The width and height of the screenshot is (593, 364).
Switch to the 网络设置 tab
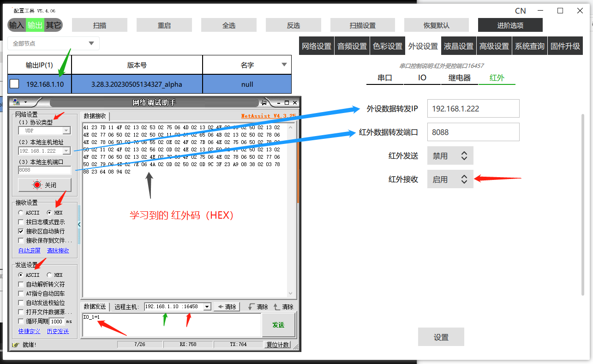317,46
